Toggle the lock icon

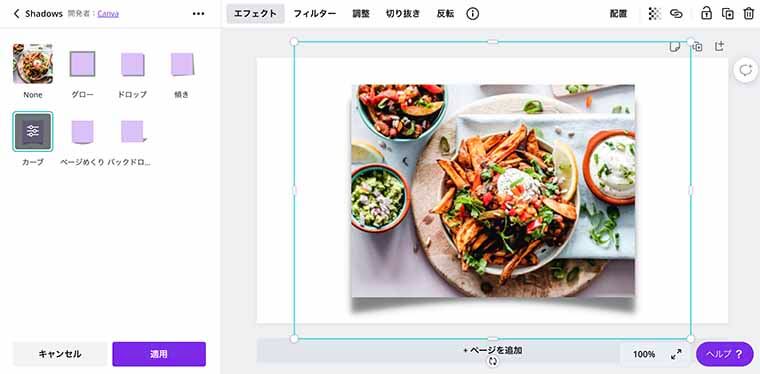(706, 14)
